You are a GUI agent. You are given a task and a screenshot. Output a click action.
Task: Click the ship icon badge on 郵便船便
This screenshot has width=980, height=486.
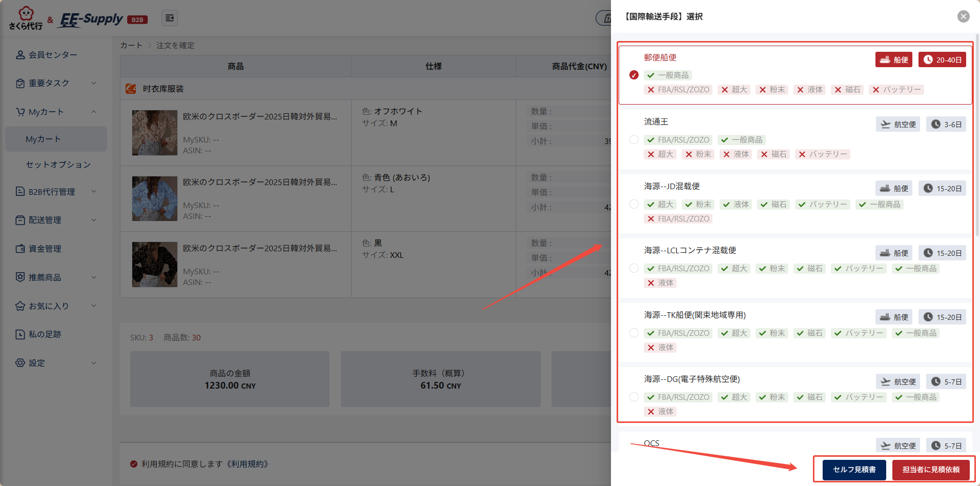(886, 59)
